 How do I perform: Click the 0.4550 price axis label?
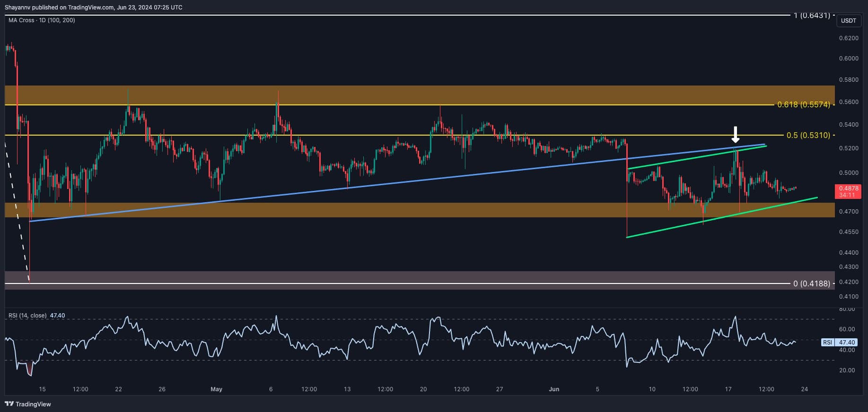point(848,232)
